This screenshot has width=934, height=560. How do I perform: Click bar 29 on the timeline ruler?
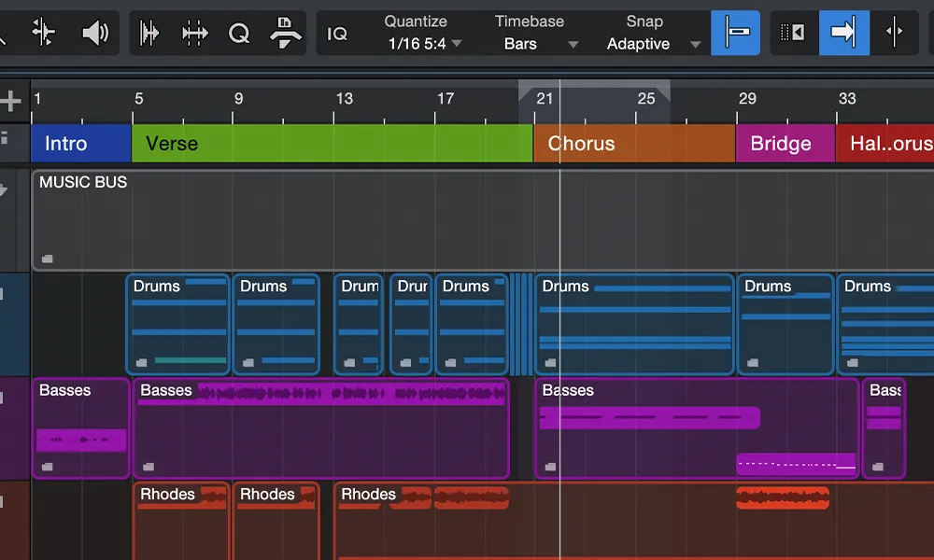[x=747, y=99]
